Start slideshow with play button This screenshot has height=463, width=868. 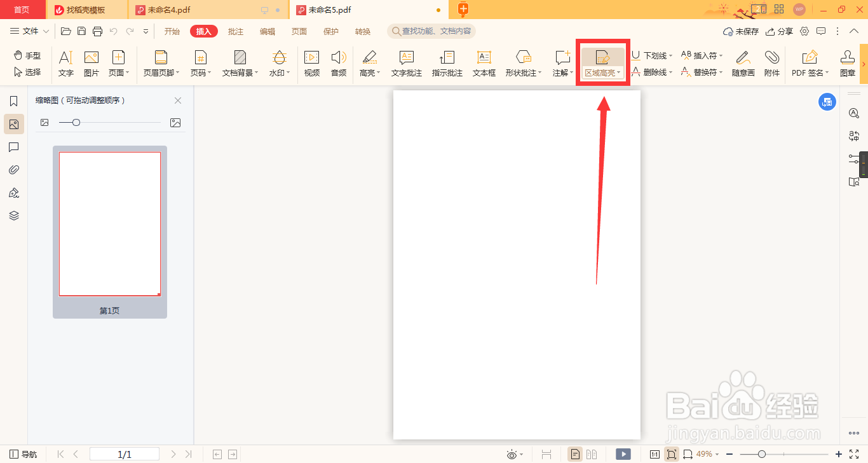pyautogui.click(x=623, y=454)
